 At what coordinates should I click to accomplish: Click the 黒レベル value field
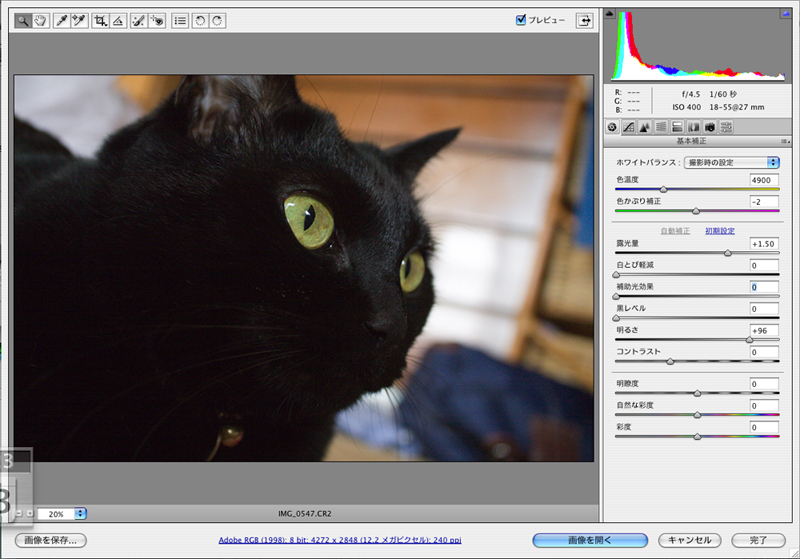(764, 309)
